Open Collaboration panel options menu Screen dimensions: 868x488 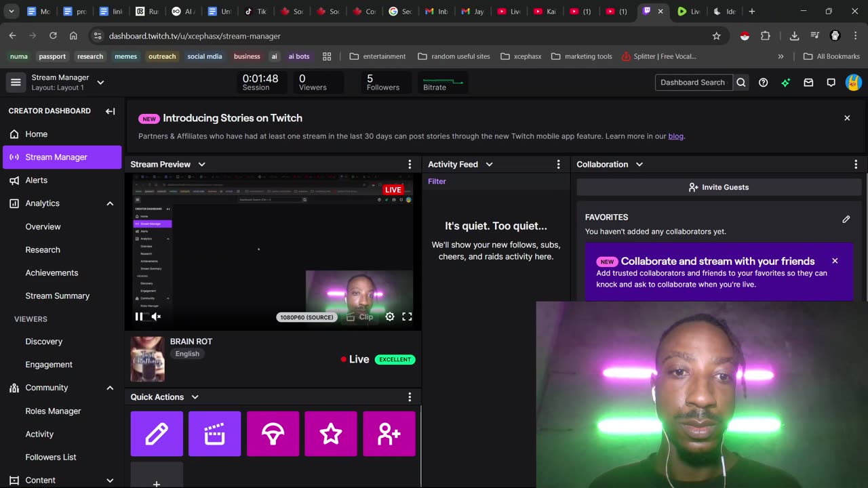856,165
